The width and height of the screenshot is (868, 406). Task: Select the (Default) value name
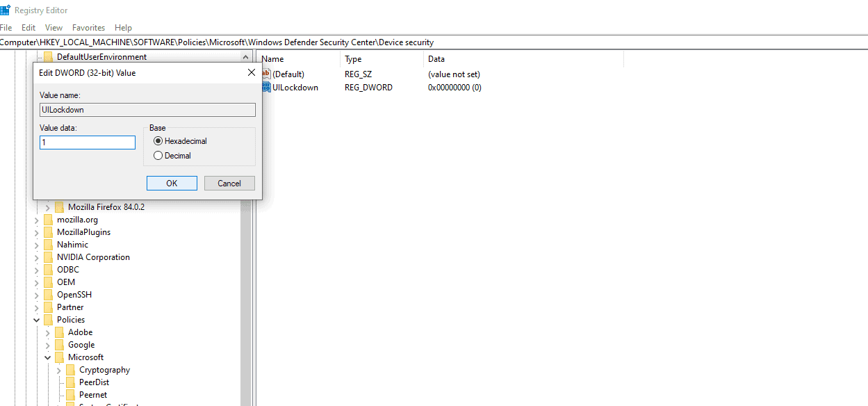tap(288, 74)
